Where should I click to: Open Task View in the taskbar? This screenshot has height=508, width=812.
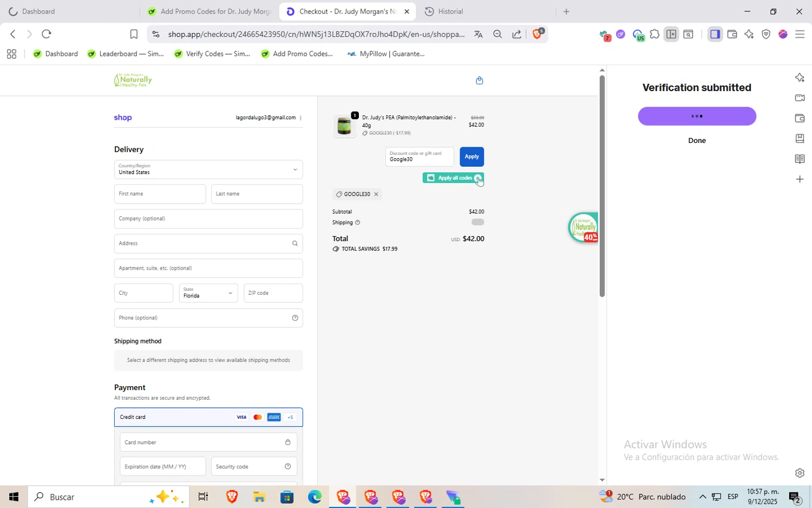(x=203, y=497)
